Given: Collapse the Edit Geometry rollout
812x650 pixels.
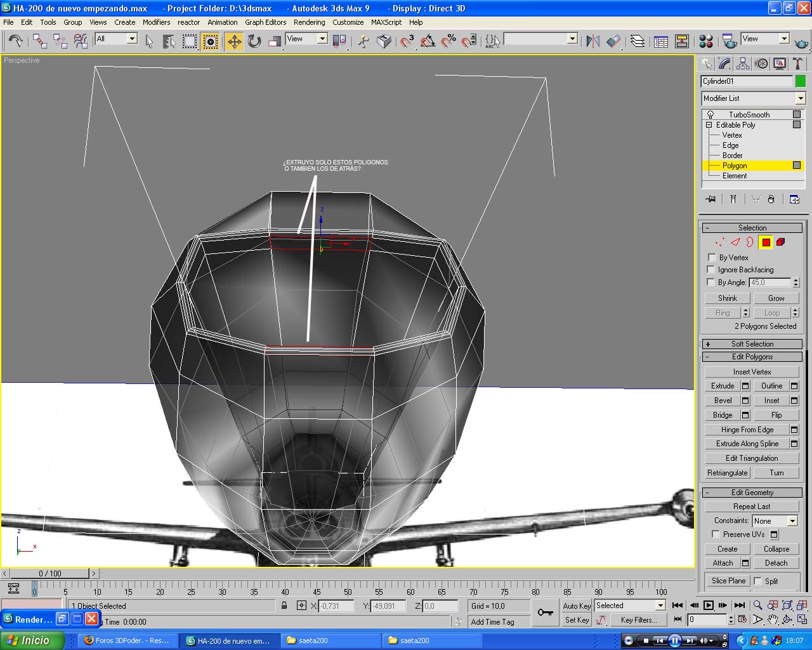Looking at the screenshot, I should [x=752, y=493].
